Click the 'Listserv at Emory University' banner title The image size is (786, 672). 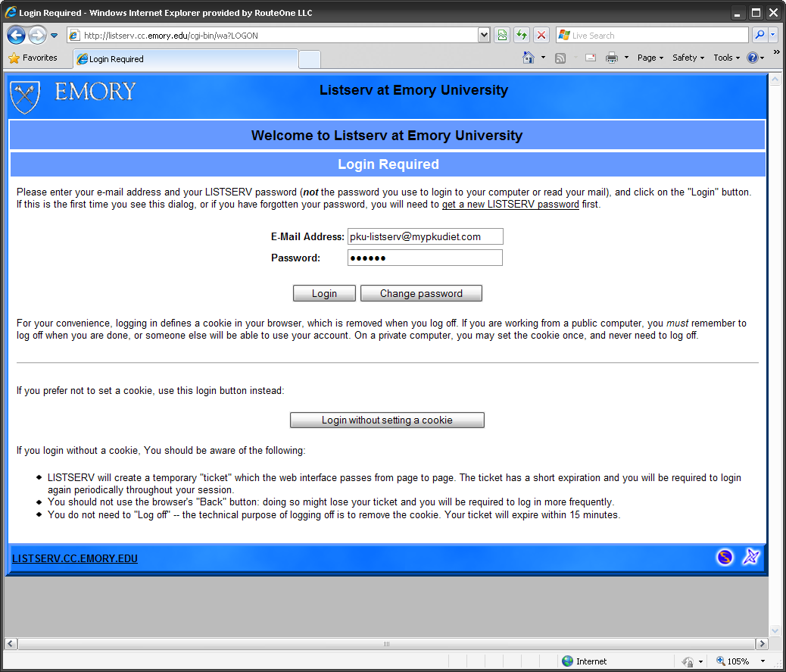[414, 90]
